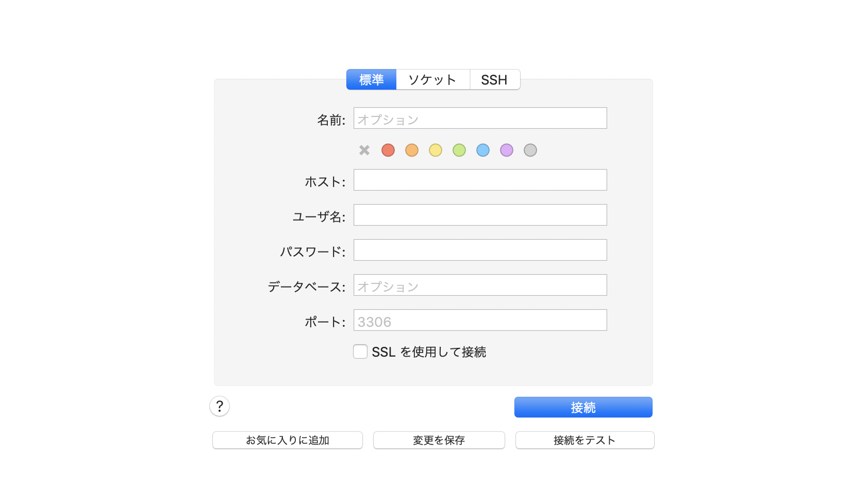The width and height of the screenshot is (868, 504).
Task: Select the green color label
Action: click(459, 150)
